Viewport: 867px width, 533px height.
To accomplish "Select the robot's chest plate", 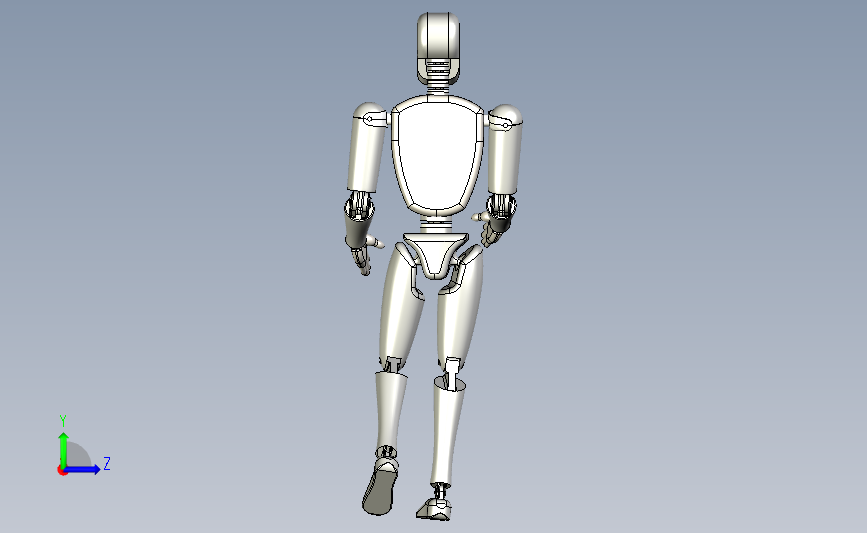I will click(437, 156).
